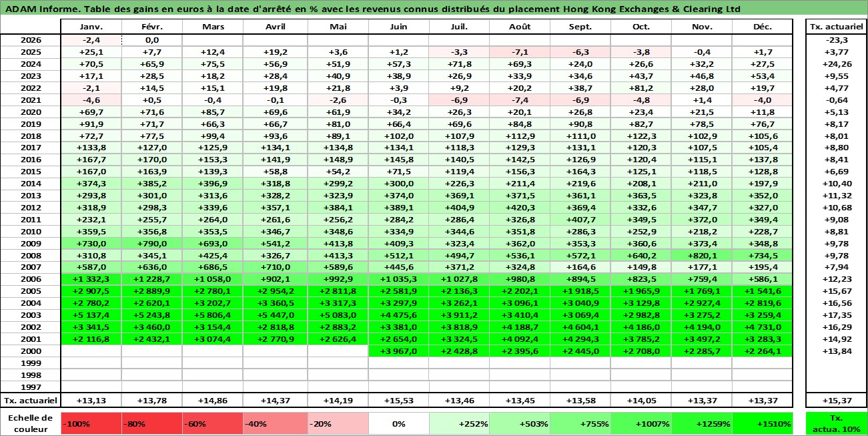Select the 'Sept.' column header
The height and width of the screenshot is (436, 868).
pos(580,27)
